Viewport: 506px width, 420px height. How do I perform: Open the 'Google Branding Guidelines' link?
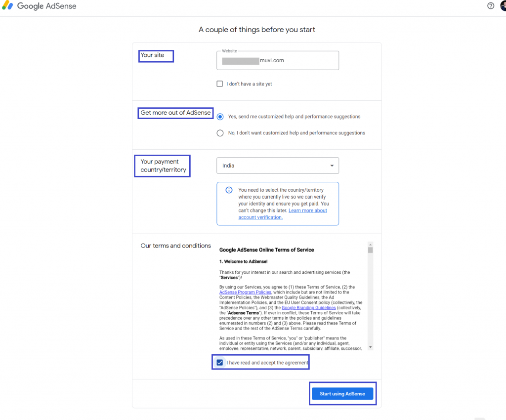308,307
